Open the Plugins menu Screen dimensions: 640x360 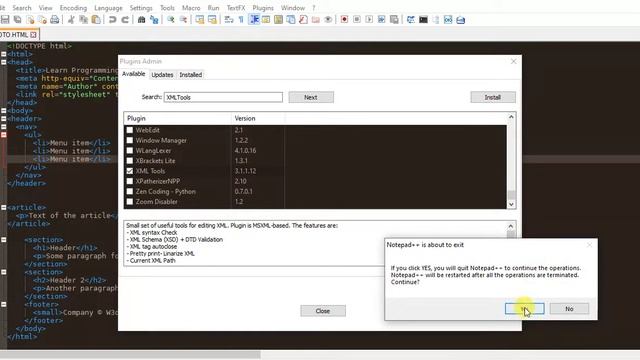tap(263, 8)
